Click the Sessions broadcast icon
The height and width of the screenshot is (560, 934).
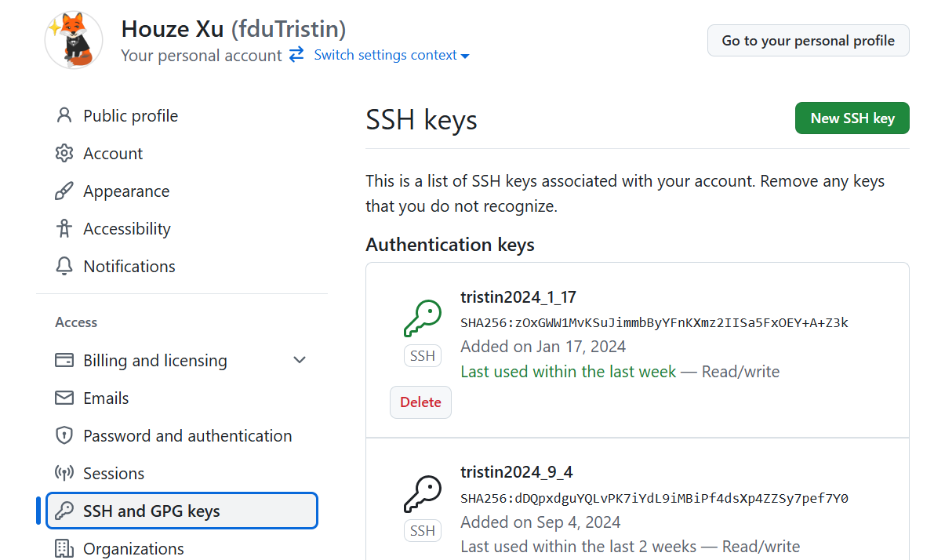point(64,474)
